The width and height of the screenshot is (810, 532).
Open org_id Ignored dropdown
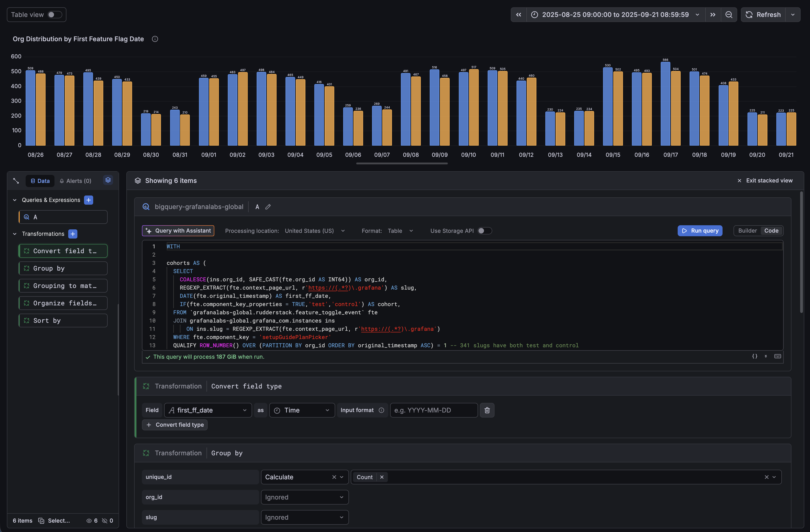pyautogui.click(x=304, y=497)
